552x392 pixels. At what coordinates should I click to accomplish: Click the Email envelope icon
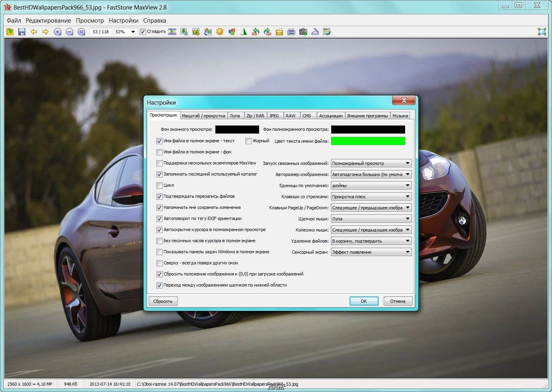point(279,32)
